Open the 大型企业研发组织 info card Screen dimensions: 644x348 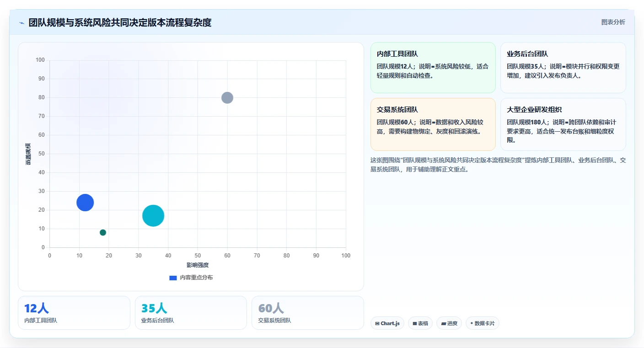(563, 124)
